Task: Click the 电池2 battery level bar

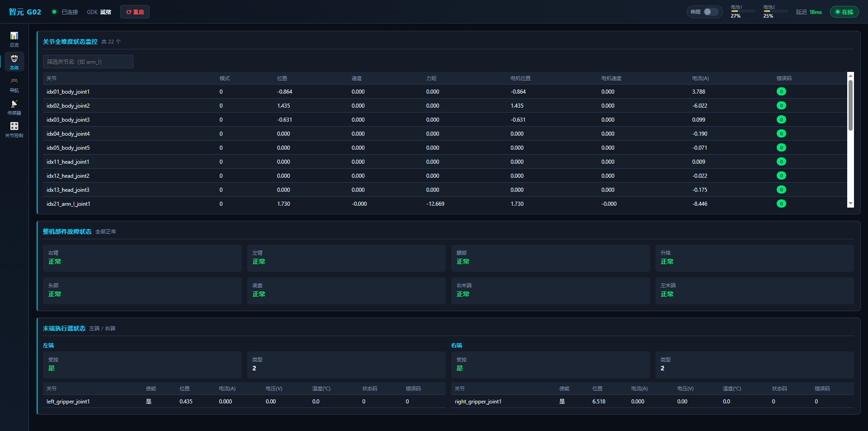Action: (x=775, y=11)
